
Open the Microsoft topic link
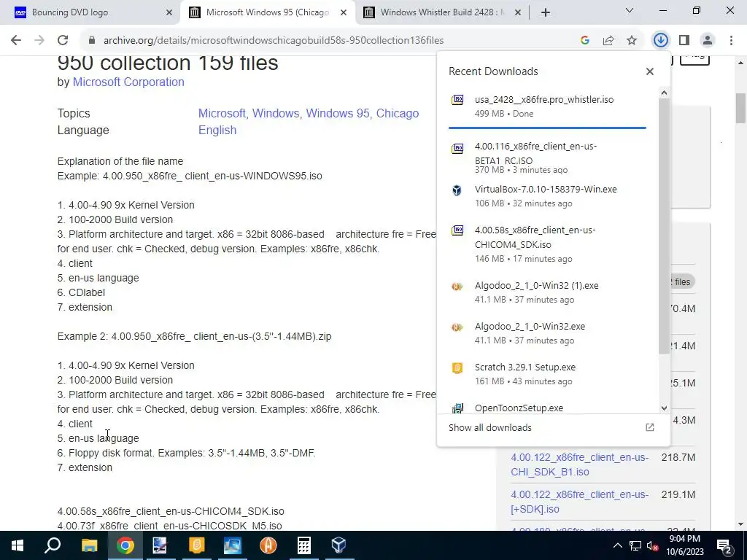click(x=222, y=113)
